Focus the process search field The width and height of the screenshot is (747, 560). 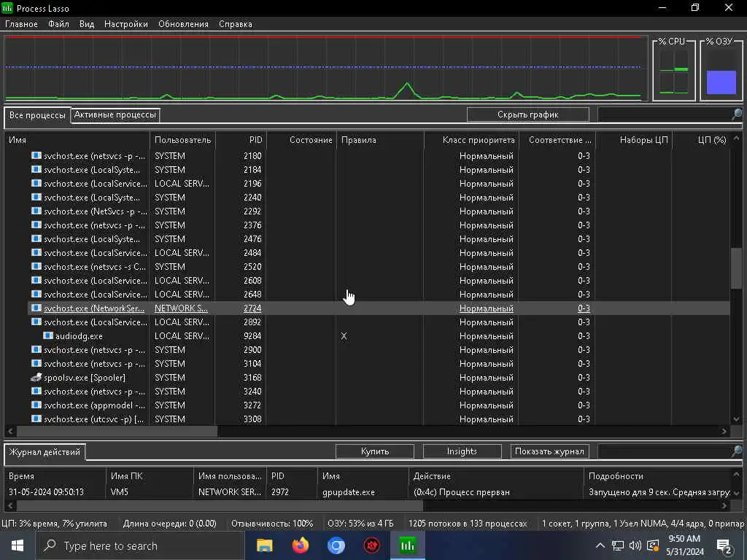(664, 114)
